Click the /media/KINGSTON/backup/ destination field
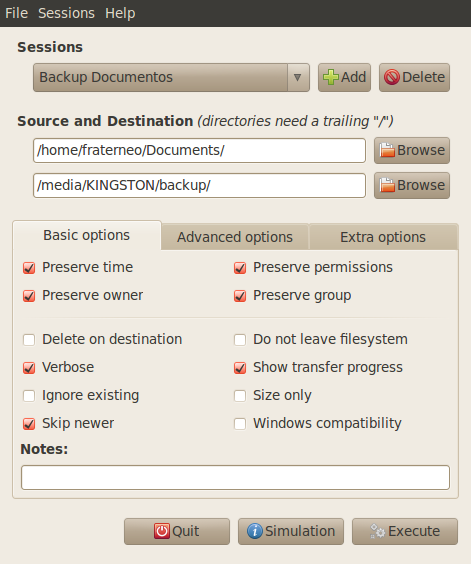Viewport: 471px width, 564px height. click(x=199, y=186)
